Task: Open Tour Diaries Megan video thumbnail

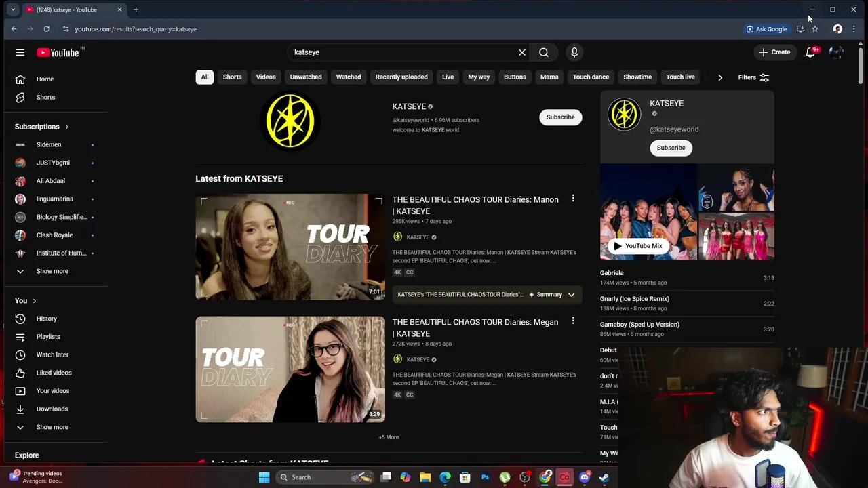Action: click(x=290, y=369)
